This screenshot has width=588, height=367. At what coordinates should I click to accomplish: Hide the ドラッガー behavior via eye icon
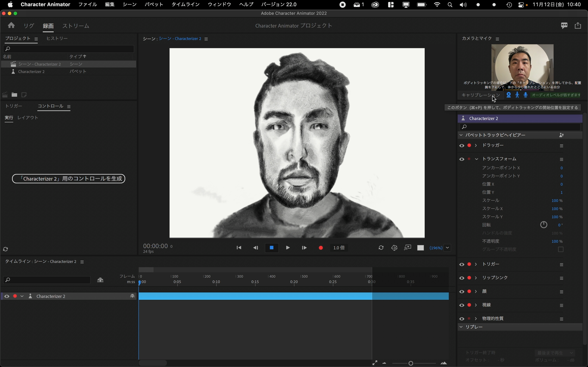462,146
